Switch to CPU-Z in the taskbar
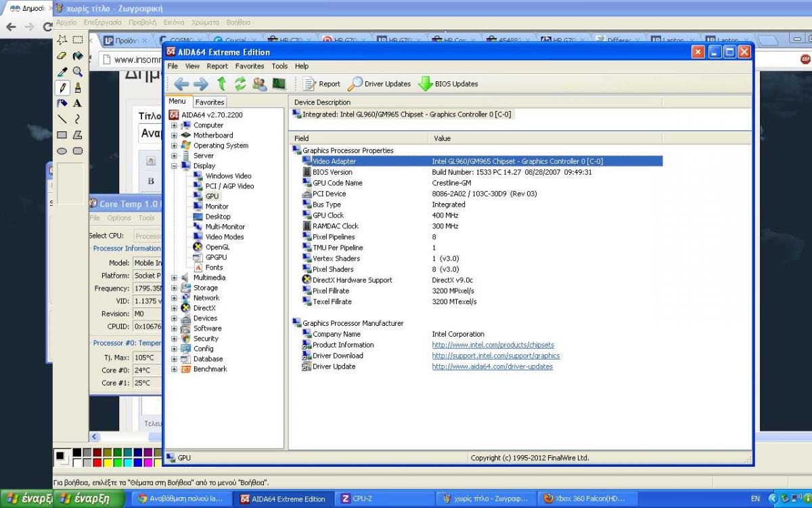 [384, 499]
